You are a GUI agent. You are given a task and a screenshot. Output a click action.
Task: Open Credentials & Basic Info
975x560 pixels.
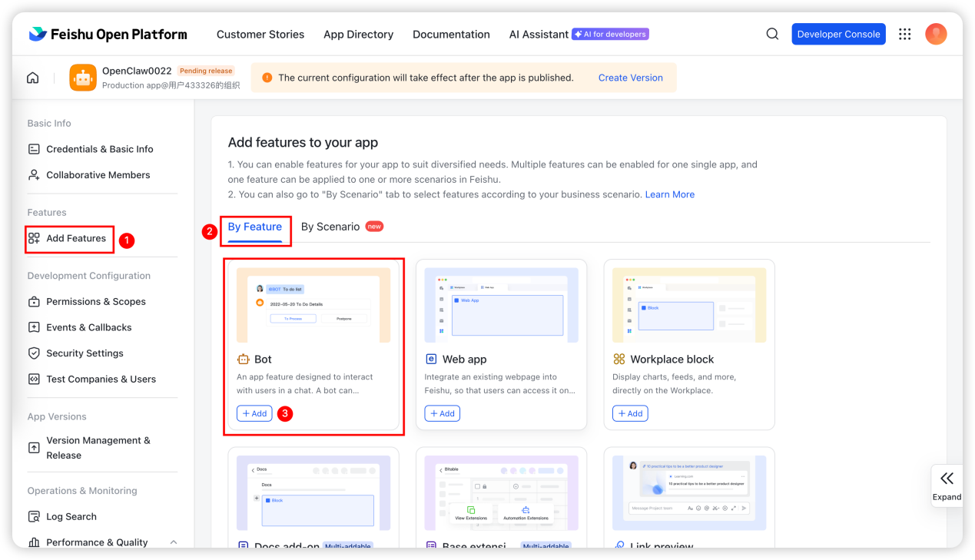99,149
